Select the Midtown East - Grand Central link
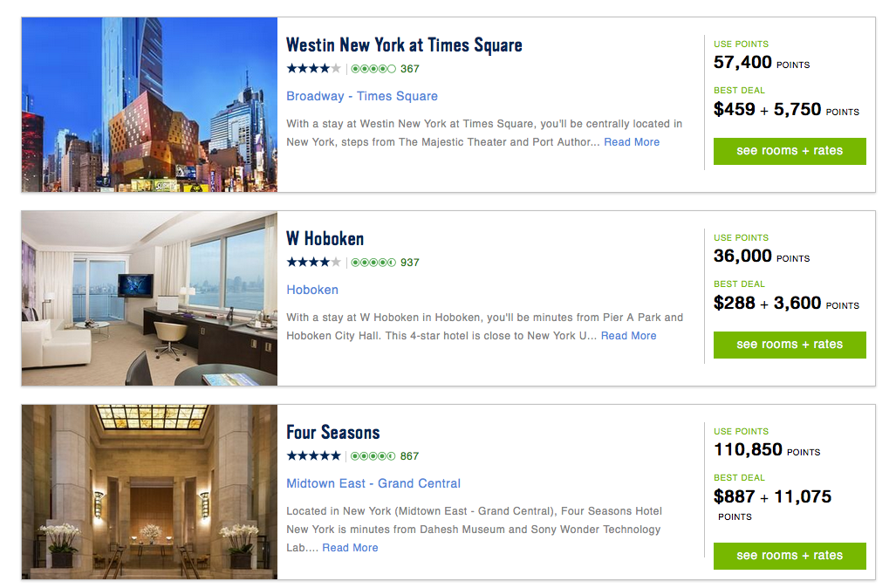 click(x=373, y=483)
